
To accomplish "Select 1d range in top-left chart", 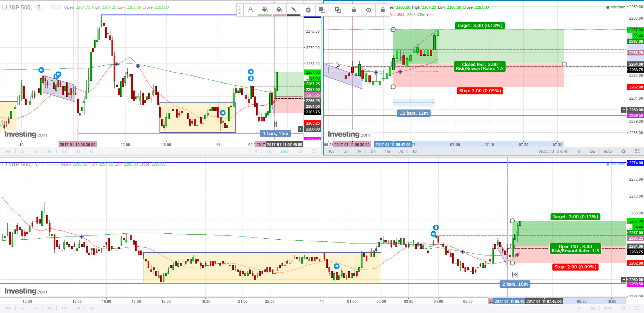I will click(x=91, y=152).
